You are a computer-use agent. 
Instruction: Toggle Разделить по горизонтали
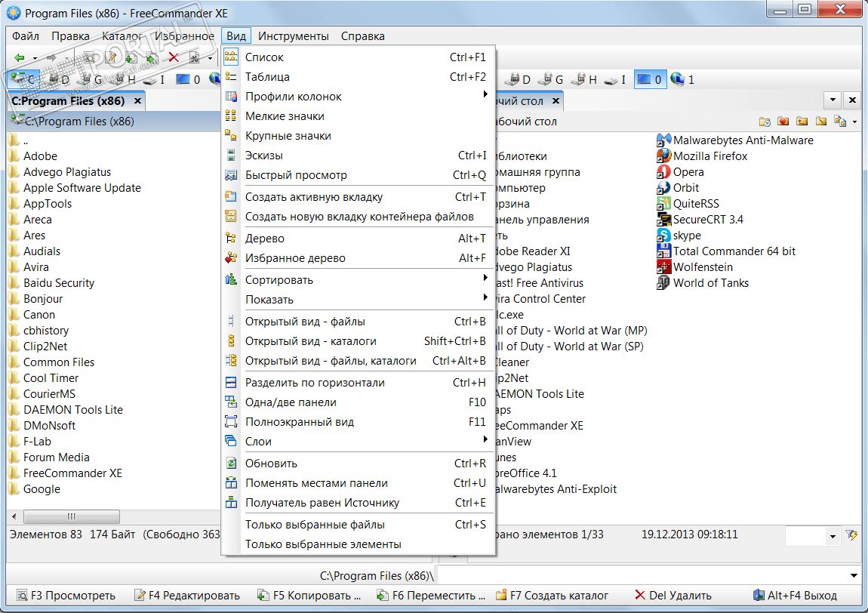point(358,383)
